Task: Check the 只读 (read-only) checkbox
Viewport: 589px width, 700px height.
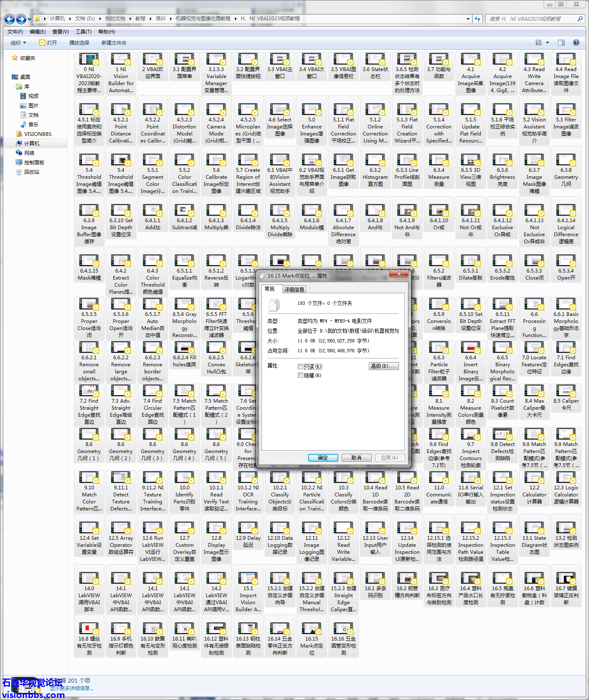Action: 300,367
